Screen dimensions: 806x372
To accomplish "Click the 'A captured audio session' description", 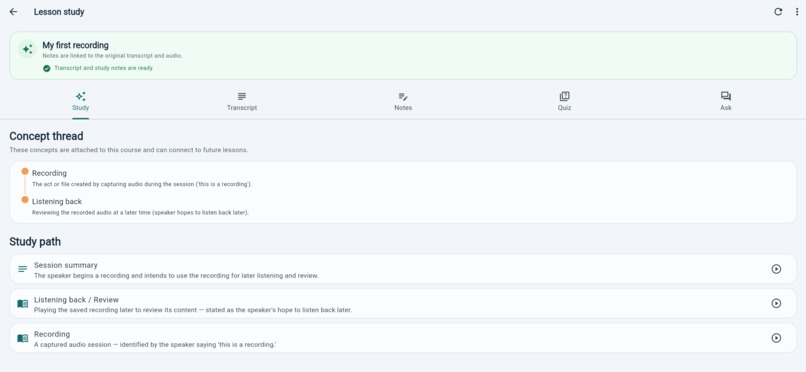I will tap(155, 345).
